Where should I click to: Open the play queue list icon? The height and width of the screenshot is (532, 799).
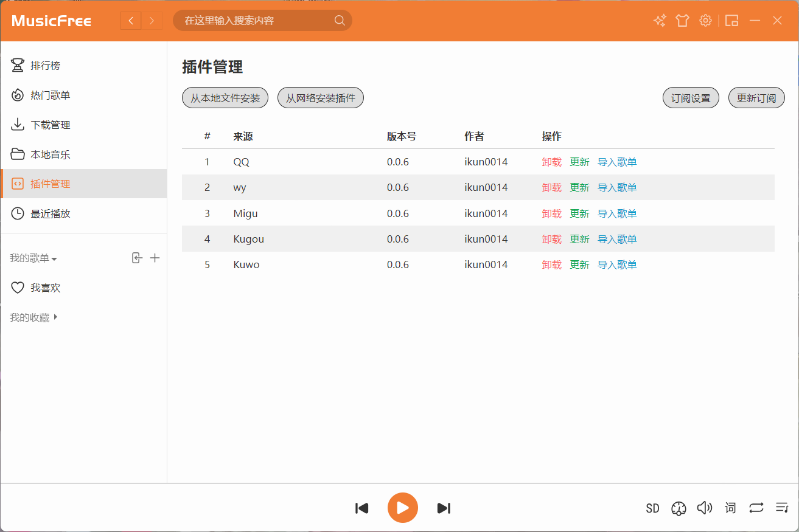(x=782, y=508)
